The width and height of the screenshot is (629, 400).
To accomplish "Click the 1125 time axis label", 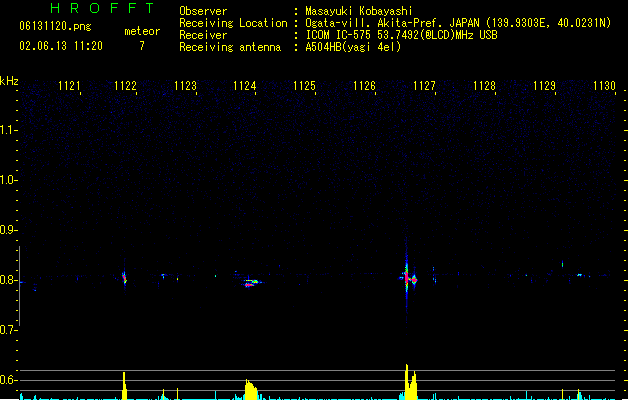I will click(x=304, y=86).
